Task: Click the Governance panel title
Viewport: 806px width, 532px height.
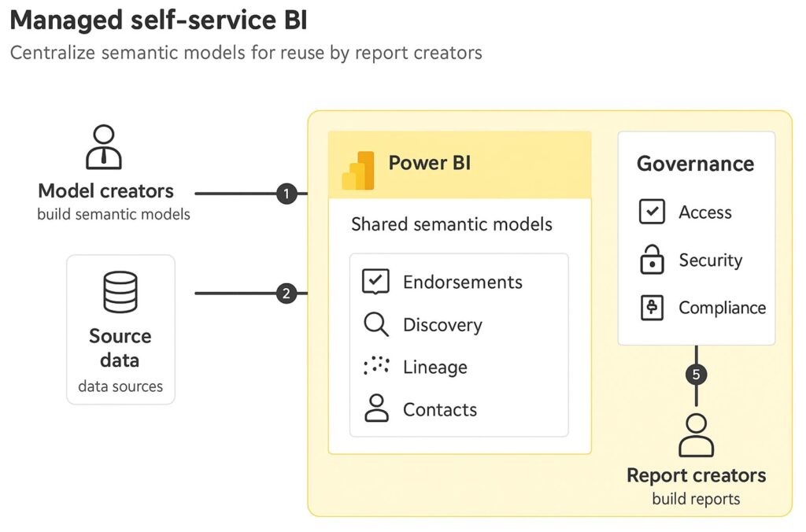Action: click(x=695, y=164)
